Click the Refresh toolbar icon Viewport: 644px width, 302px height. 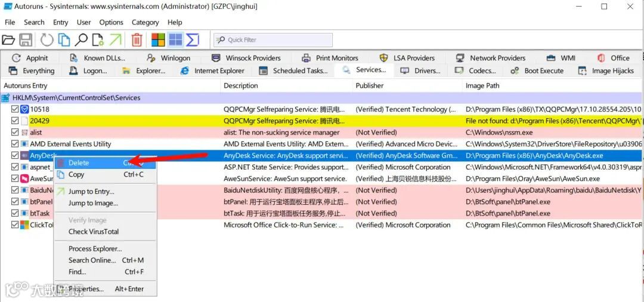(x=47, y=40)
